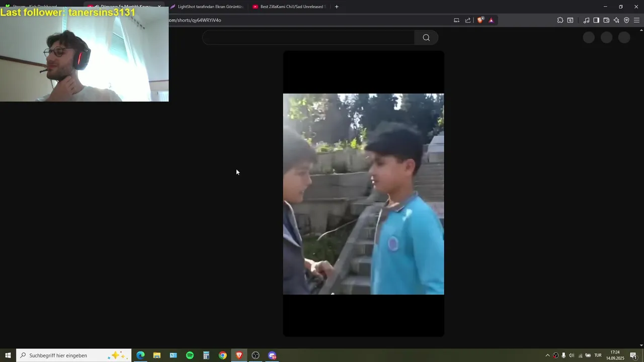This screenshot has width=644, height=362.
Task: Switch to the Best ZillaKami Chill/Sad Unreleased tab
Action: pos(289,7)
